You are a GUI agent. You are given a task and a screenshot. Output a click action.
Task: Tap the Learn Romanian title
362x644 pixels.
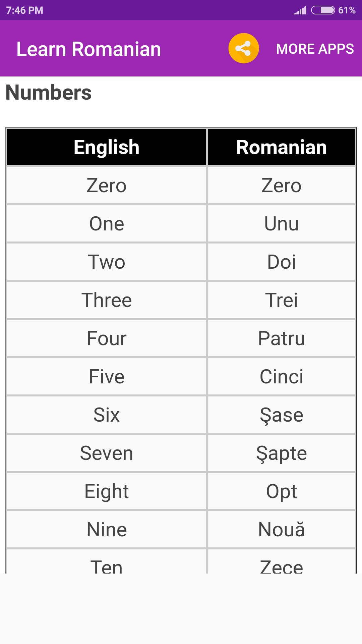(89, 49)
